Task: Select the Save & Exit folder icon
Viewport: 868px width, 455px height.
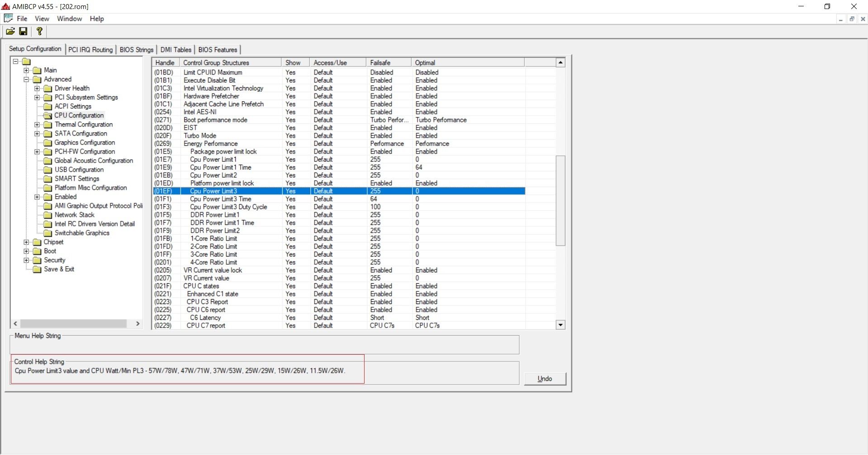Action: [x=37, y=269]
